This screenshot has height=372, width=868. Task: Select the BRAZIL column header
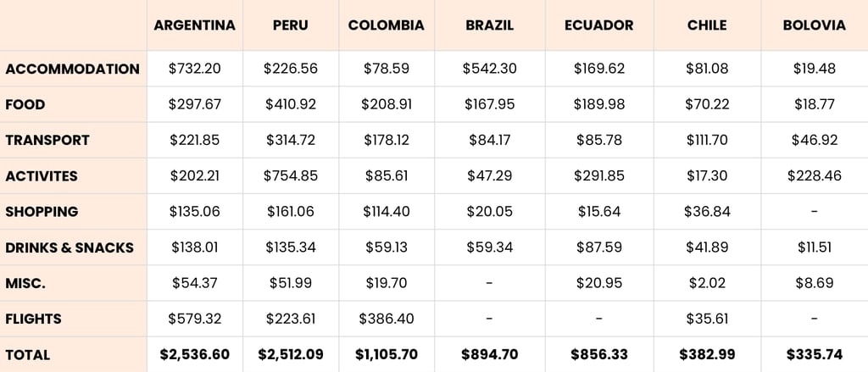coord(489,25)
